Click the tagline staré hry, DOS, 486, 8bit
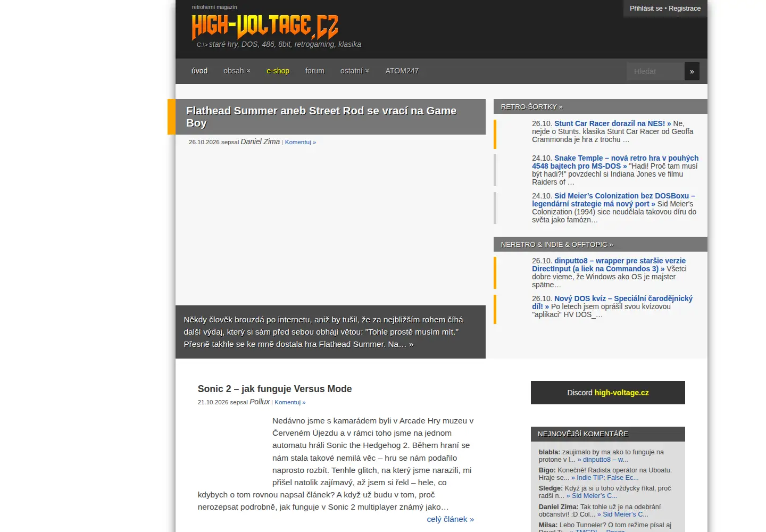Viewport: 766px width, 532px height. pos(285,44)
